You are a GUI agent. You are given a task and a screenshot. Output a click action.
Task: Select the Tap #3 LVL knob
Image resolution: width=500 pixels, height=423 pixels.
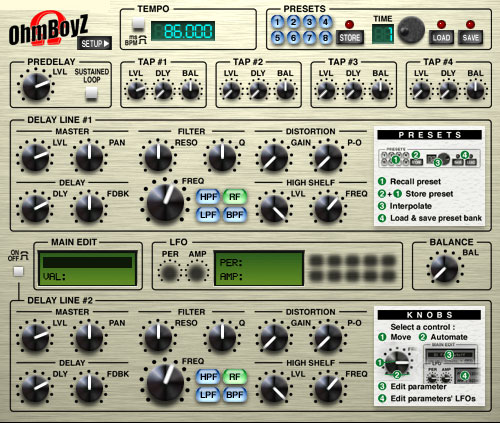(326, 90)
